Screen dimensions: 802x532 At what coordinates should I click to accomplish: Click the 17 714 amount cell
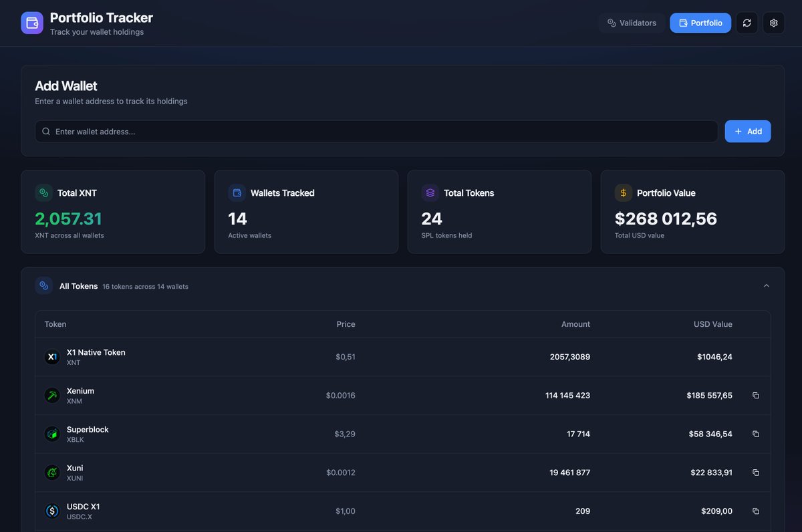(x=578, y=434)
